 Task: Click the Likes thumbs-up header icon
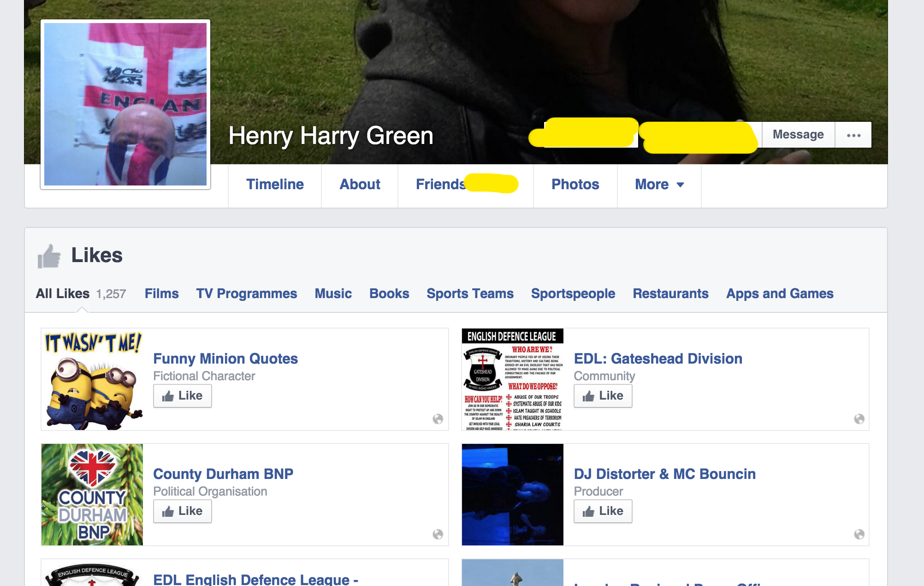(49, 256)
